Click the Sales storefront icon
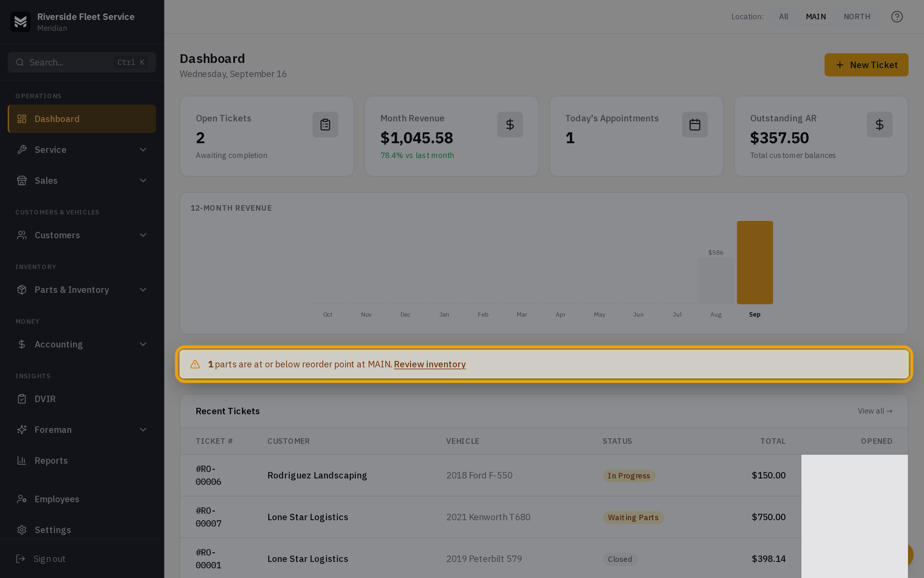This screenshot has width=924, height=578. (x=22, y=180)
